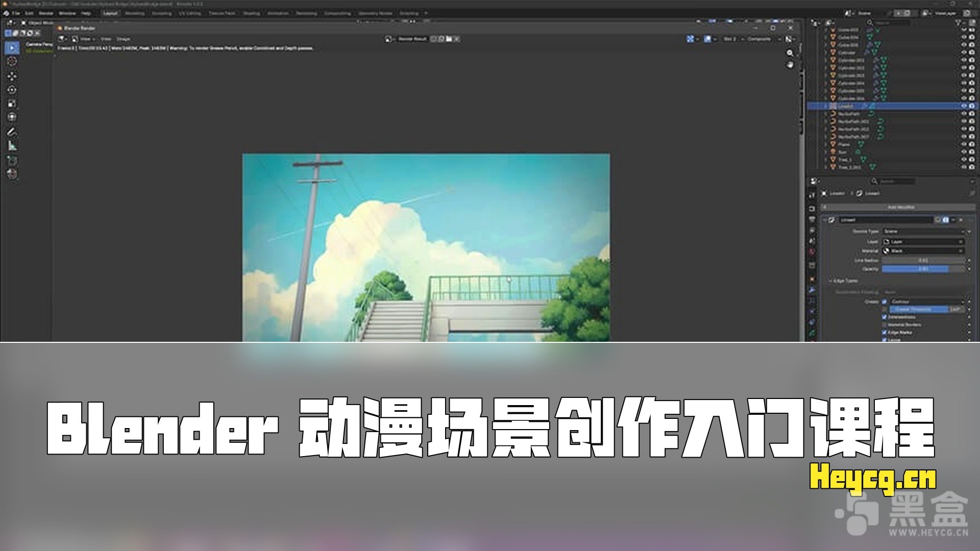Viewport: 980px width, 551px height.
Task: Open the Contour type dropdown
Action: 927,302
